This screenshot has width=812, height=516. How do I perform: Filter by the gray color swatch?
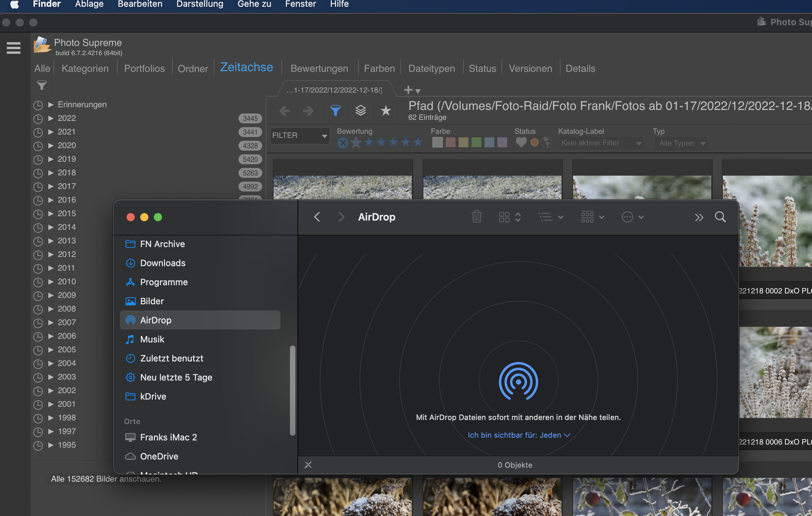(437, 142)
